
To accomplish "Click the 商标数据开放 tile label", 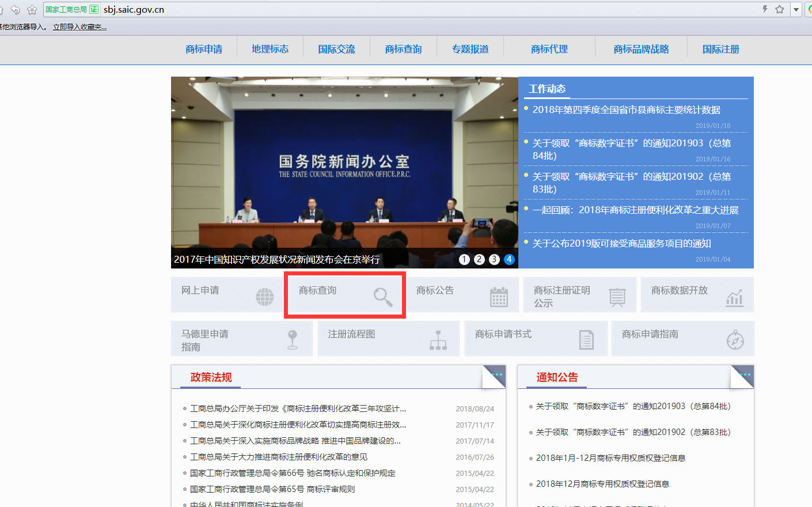I will point(680,290).
